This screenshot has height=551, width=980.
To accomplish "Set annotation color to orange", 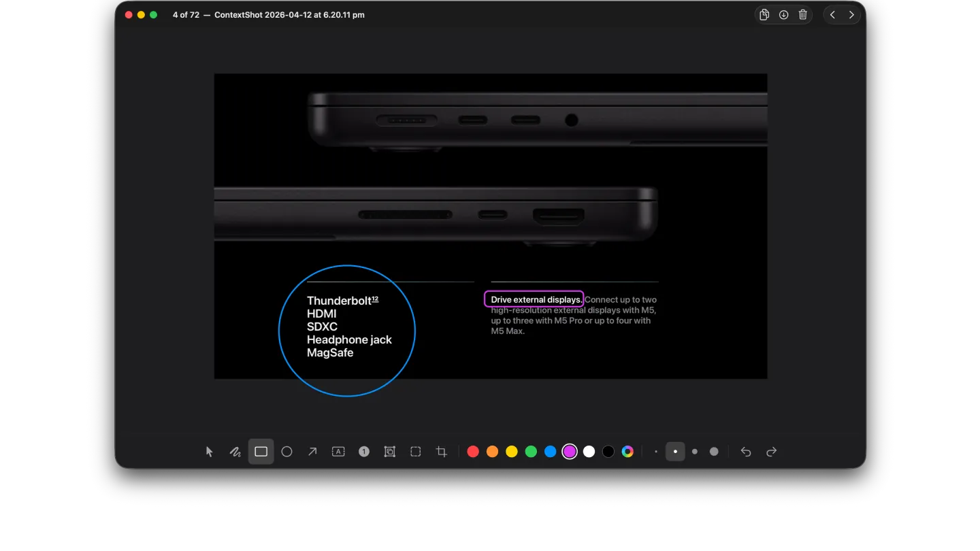I will tap(493, 452).
